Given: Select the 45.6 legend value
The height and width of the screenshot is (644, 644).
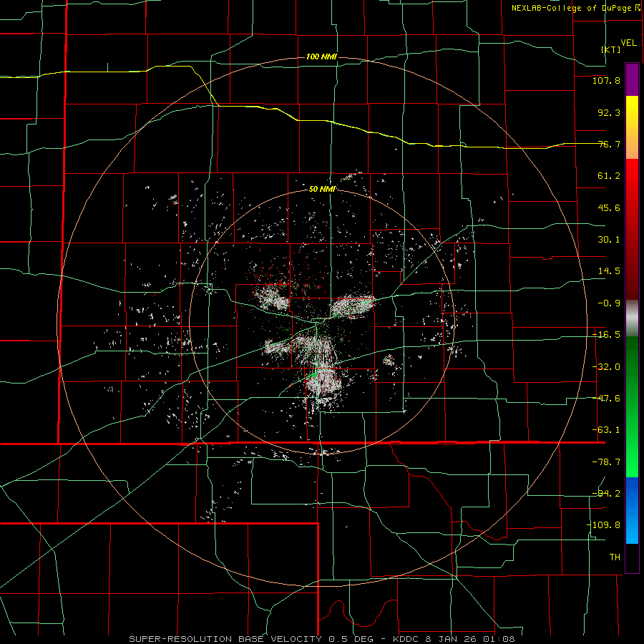Looking at the screenshot, I should click(x=609, y=208).
